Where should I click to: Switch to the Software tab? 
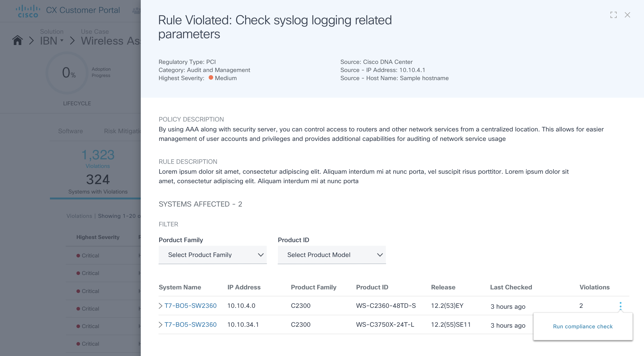point(71,131)
